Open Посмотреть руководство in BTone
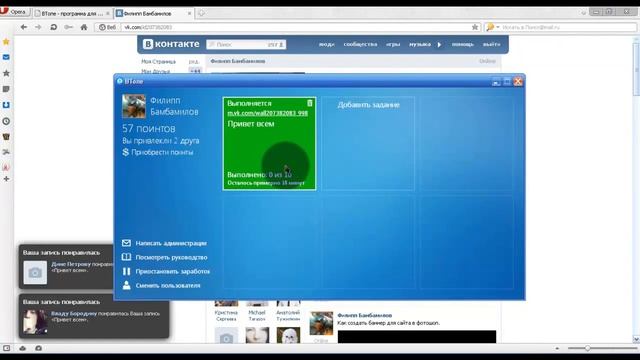The width and height of the screenshot is (640, 360). (171, 258)
